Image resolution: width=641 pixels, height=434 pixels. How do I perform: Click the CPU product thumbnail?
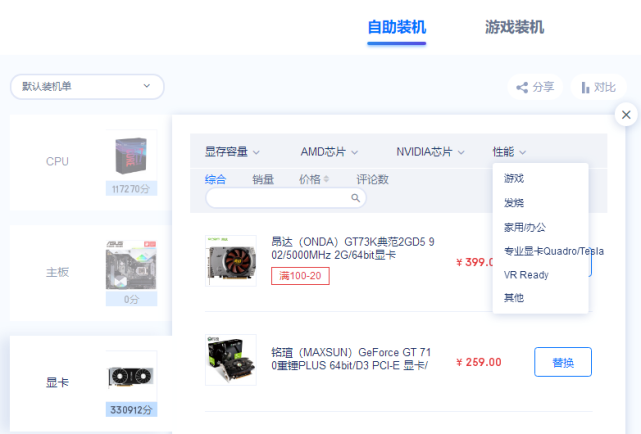[x=131, y=156]
